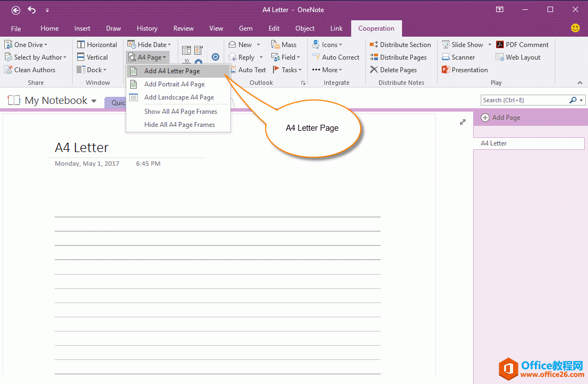Show All A4 Page Frames
The width and height of the screenshot is (588, 384).
click(181, 112)
